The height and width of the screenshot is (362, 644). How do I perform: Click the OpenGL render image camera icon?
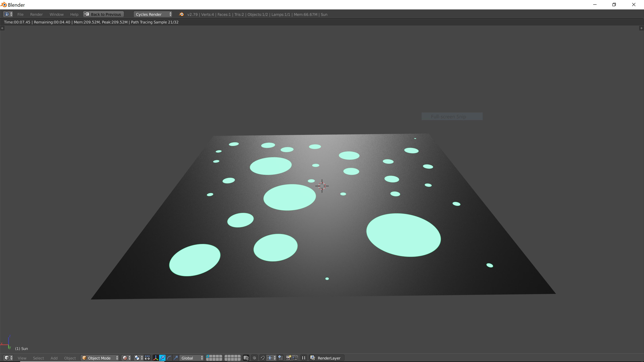tap(288, 358)
